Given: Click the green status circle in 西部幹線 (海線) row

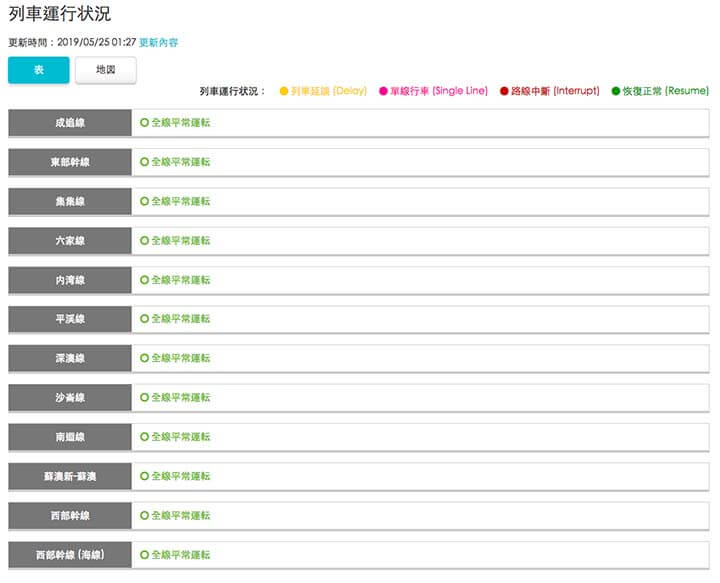Looking at the screenshot, I should tap(144, 555).
